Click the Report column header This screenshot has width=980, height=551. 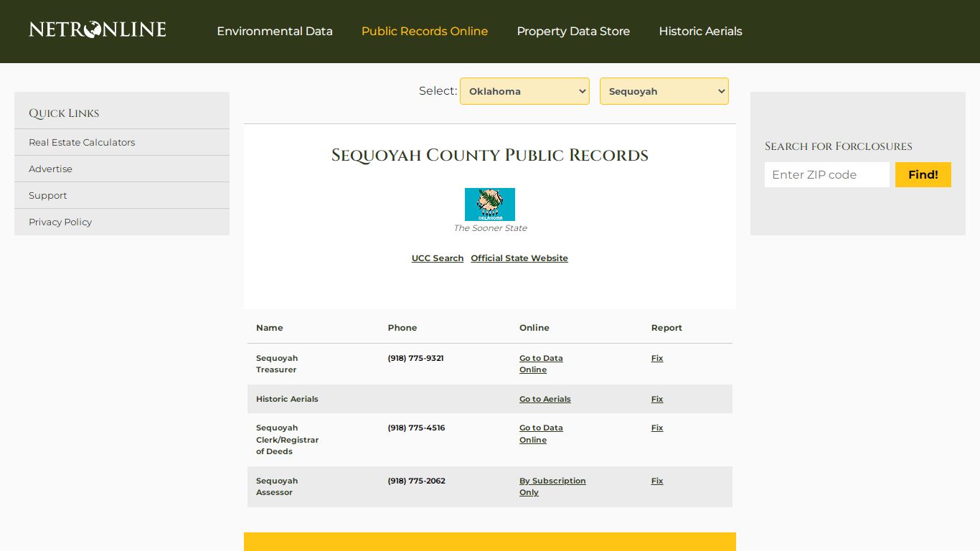[x=666, y=328]
